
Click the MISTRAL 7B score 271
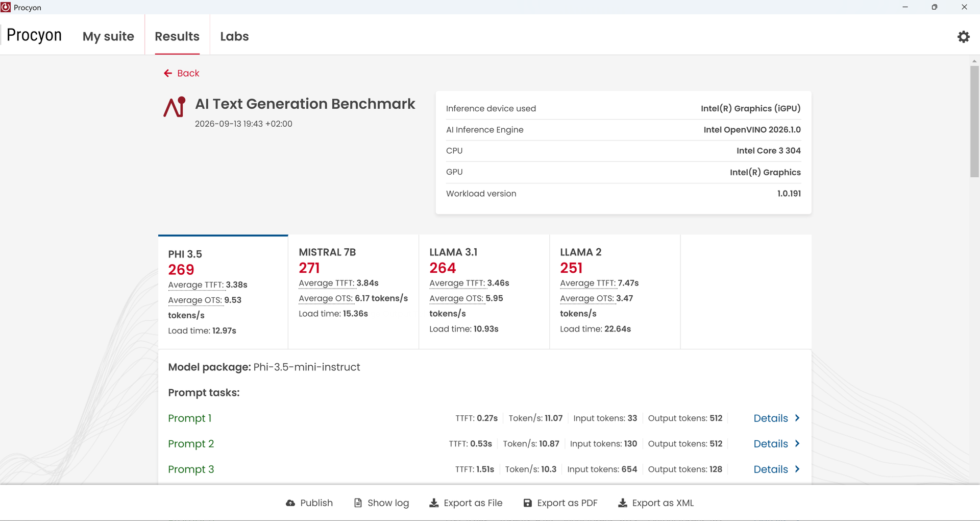point(309,268)
